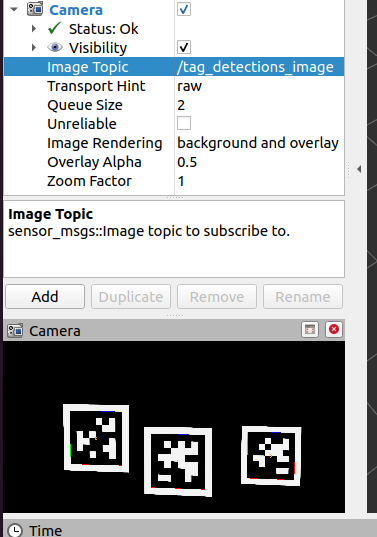This screenshot has width=377, height=537.
Task: Click the Duplicate button
Action: [x=131, y=297]
